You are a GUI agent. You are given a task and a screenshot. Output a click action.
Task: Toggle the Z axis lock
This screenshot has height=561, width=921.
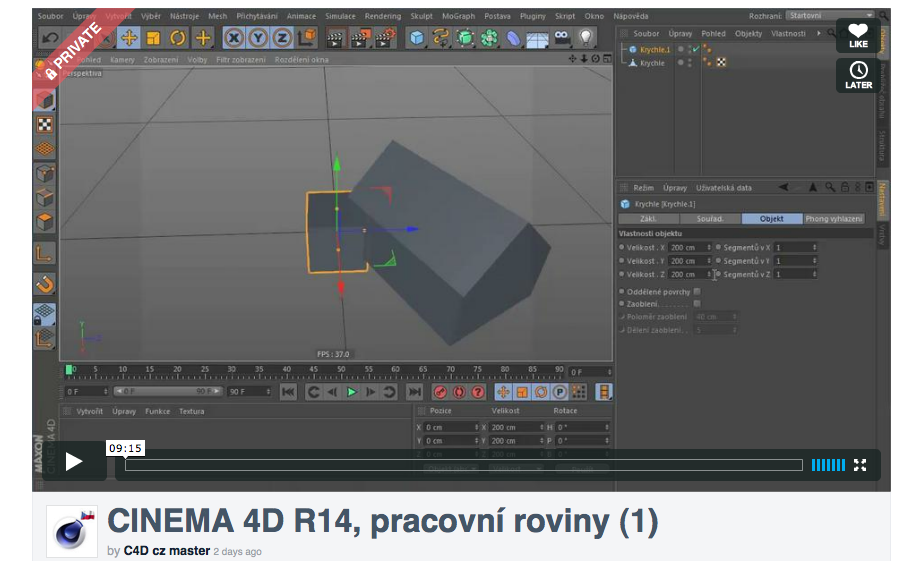coord(283,38)
